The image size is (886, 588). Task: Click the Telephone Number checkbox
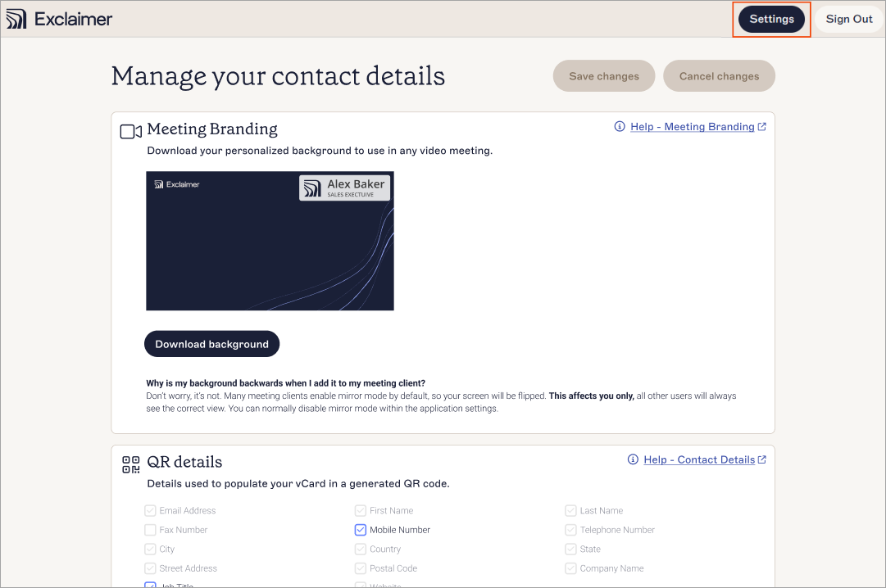570,530
